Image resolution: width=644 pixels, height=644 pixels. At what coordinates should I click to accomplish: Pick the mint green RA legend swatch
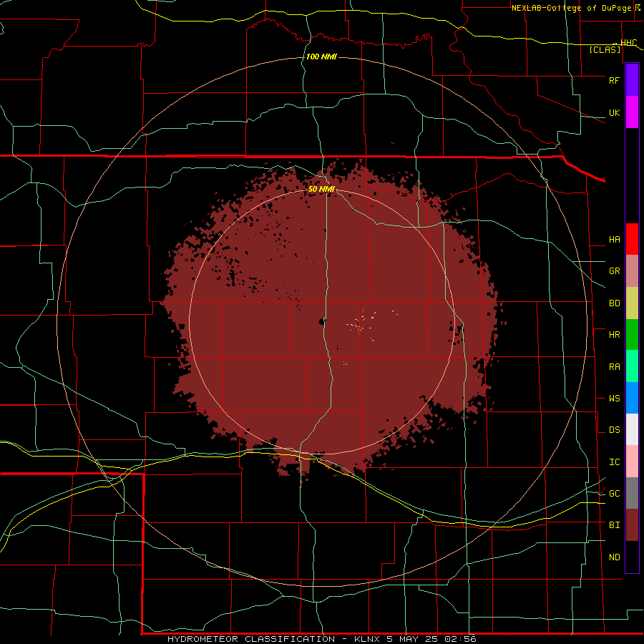coord(632,366)
